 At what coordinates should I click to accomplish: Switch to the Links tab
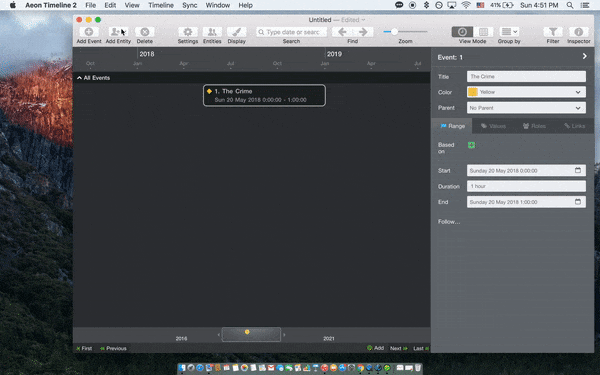(574, 126)
